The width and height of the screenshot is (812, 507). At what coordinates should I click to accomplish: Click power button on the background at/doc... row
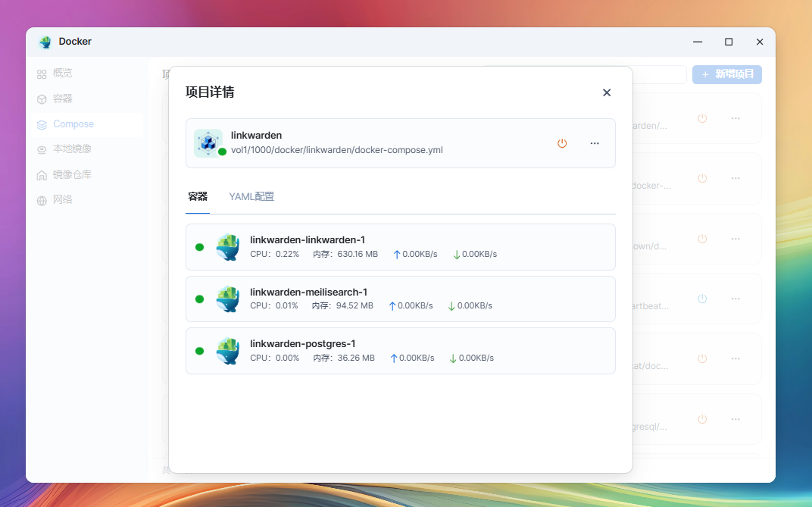(702, 358)
